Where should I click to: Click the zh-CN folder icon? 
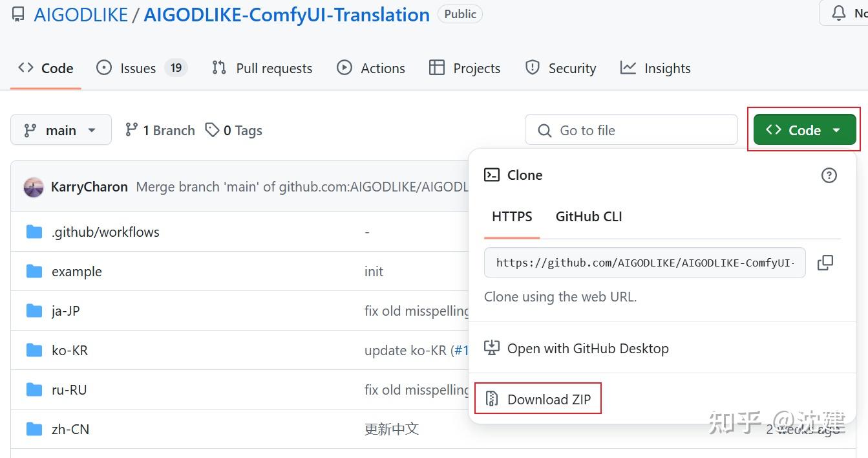tap(34, 429)
